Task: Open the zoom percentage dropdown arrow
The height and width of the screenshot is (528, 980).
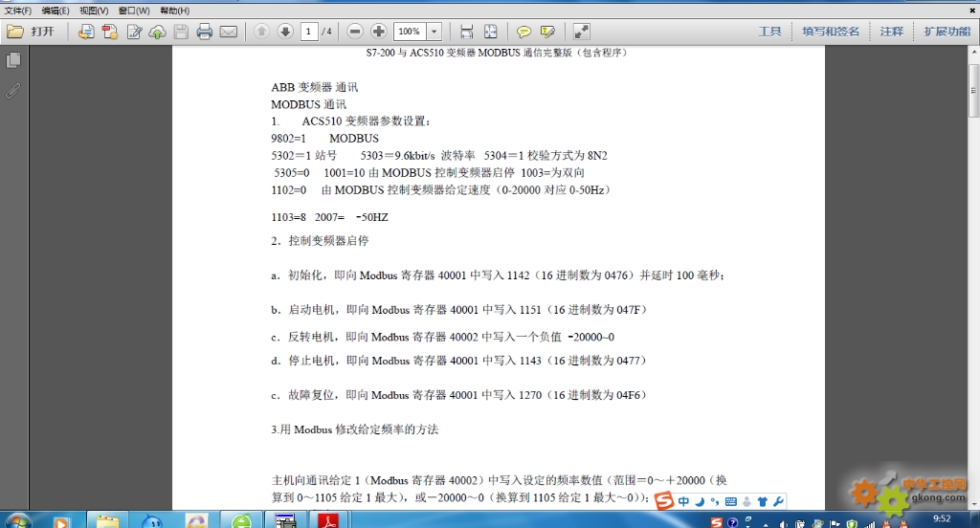Action: 434,32
